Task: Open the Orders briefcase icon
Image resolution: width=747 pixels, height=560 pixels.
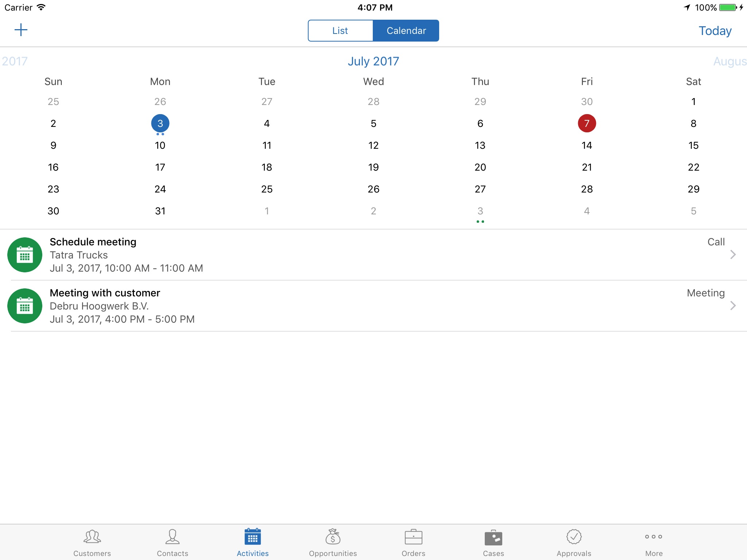Action: point(413,537)
